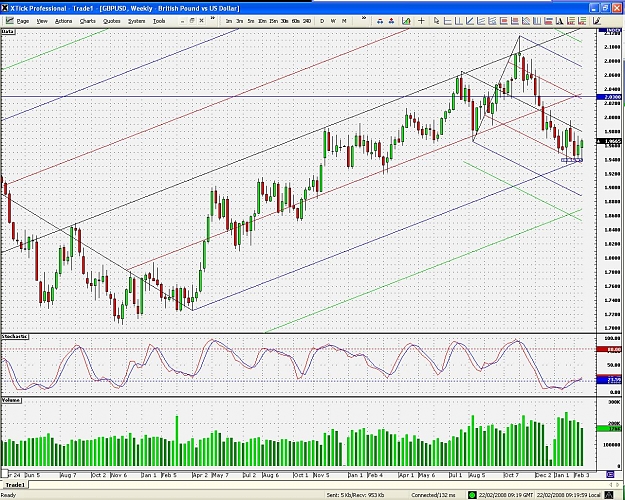
Task: Open the Page menu
Action: point(23,21)
